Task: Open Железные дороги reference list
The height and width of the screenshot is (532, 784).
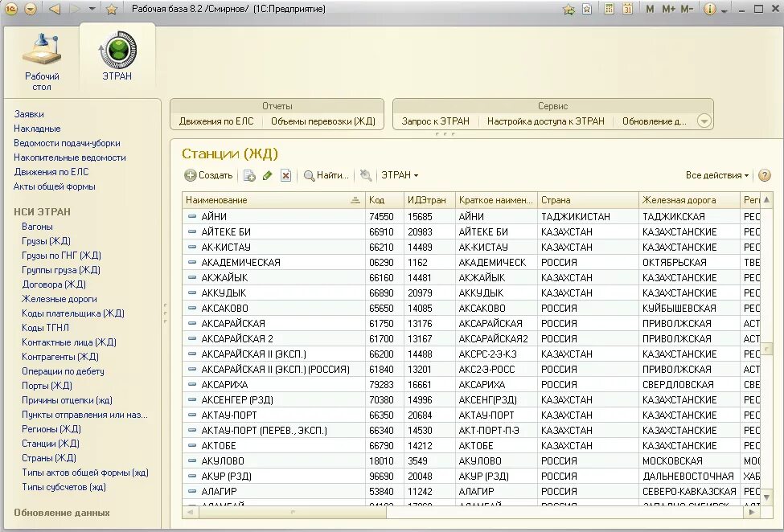Action: click(60, 299)
